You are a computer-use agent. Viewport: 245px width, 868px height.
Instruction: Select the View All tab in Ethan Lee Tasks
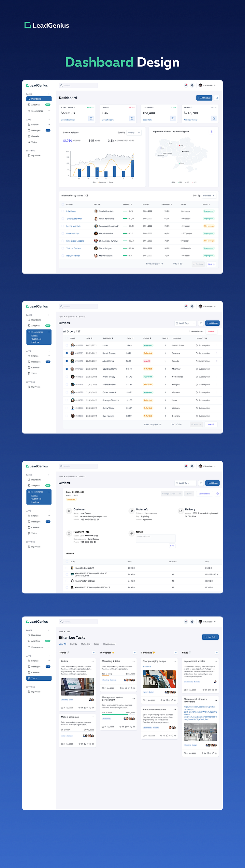tap(63, 644)
